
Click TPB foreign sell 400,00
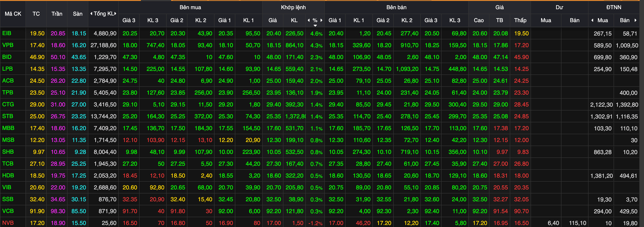(x=629, y=93)
